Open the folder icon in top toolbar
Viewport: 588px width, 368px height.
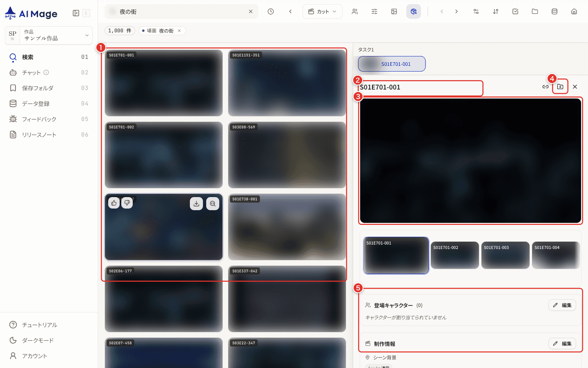(x=535, y=11)
